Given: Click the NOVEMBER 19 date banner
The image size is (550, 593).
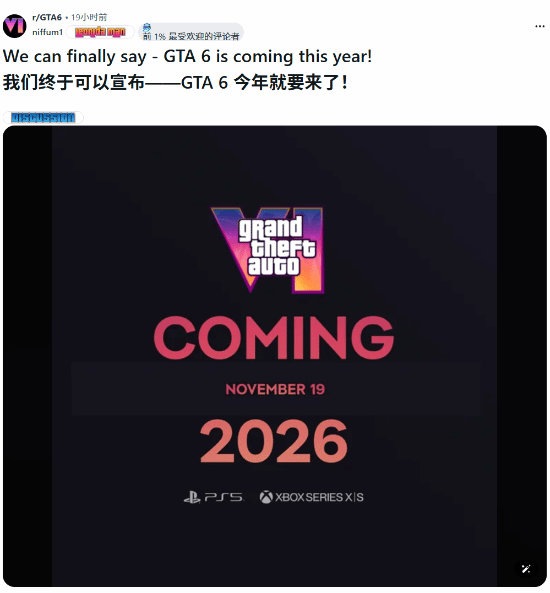Looking at the screenshot, I should [275, 389].
